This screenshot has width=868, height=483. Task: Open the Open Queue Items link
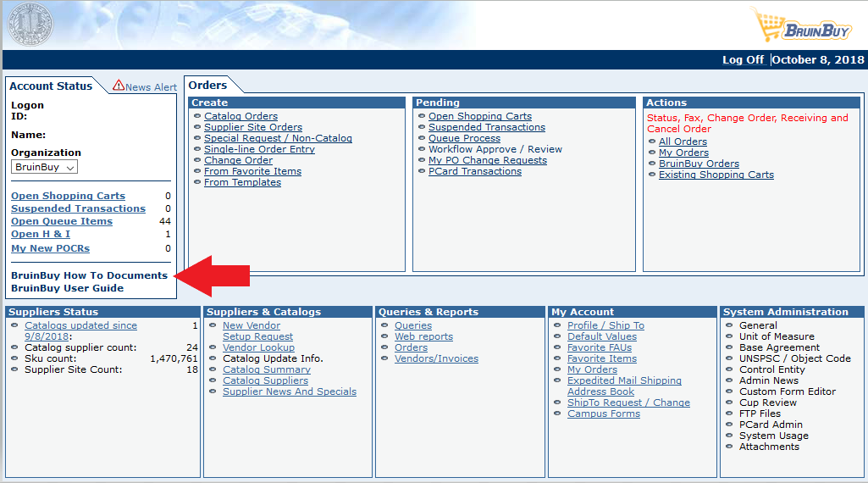(x=62, y=221)
